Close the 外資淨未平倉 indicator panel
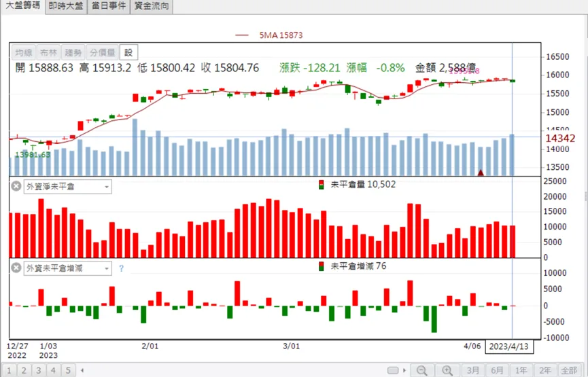 (16, 186)
